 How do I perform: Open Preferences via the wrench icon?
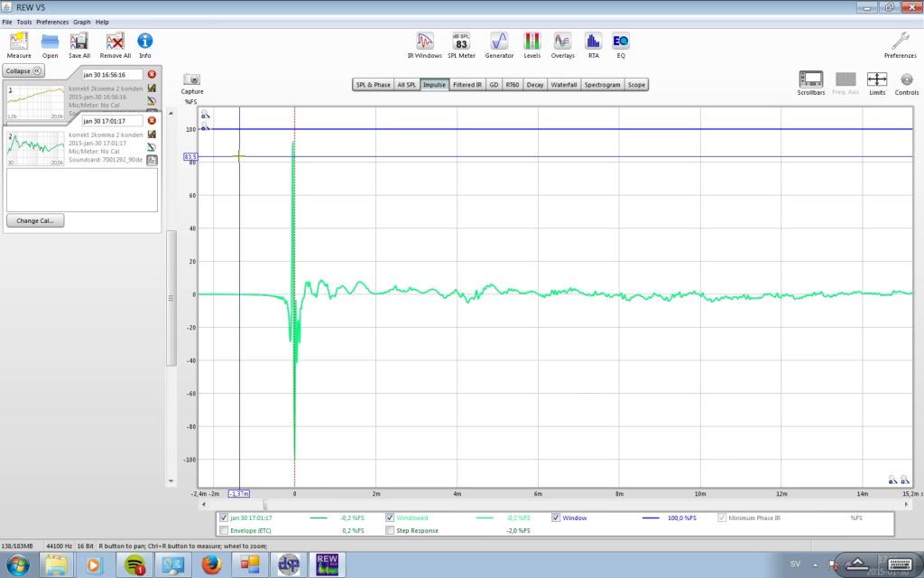[900, 42]
